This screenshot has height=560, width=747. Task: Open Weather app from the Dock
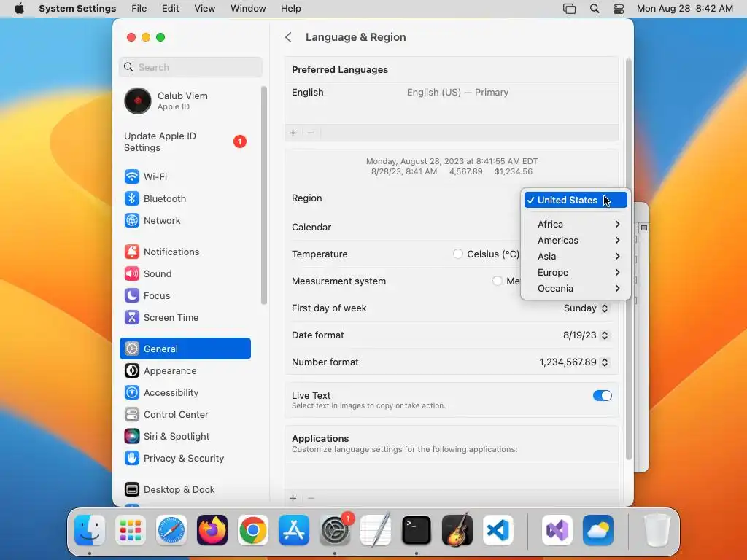pos(598,530)
